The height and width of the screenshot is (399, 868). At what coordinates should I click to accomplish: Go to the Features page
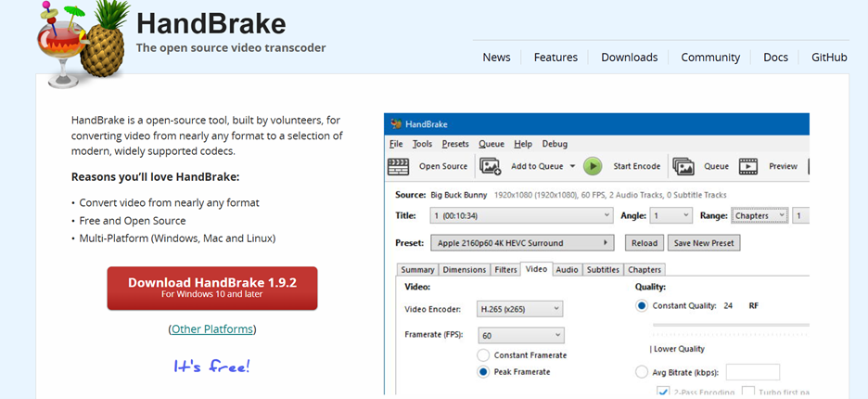555,58
